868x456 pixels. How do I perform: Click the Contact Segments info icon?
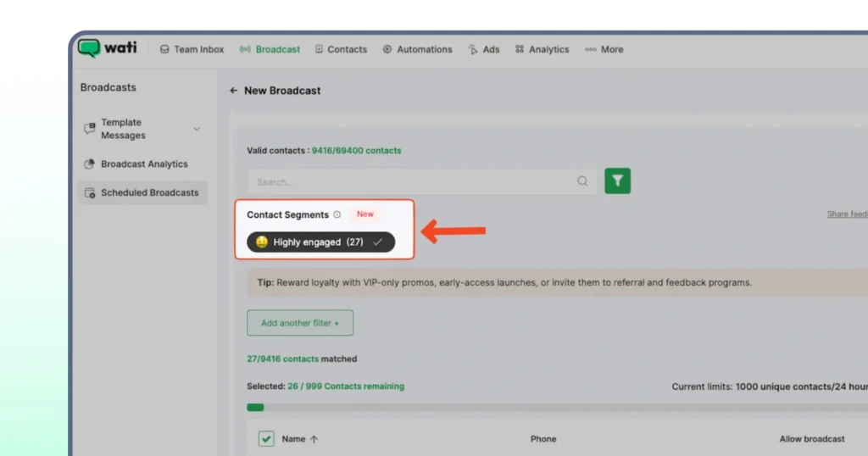[x=337, y=215]
